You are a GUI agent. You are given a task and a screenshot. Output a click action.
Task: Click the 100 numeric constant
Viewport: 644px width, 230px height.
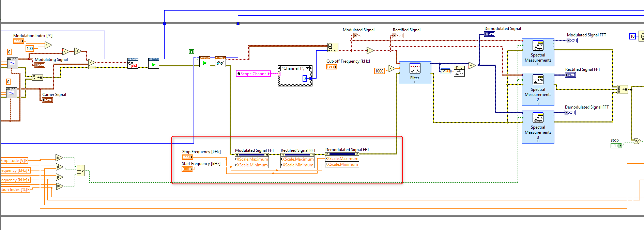[30, 49]
